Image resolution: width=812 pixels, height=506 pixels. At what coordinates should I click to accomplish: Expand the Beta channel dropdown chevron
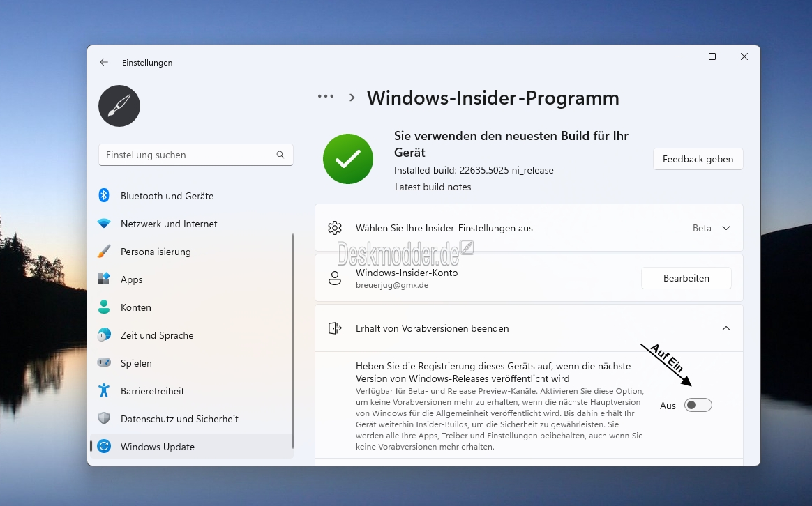(x=726, y=228)
